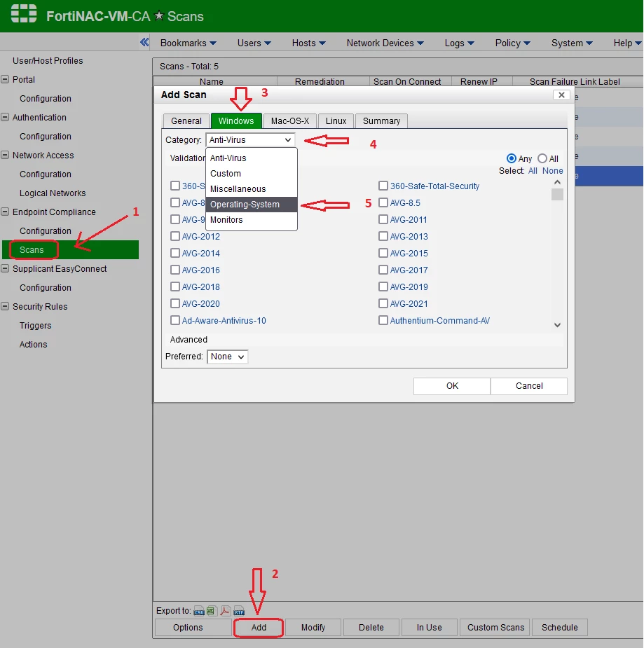Collapse the Security Rules tree node
644x648 pixels.
point(5,307)
